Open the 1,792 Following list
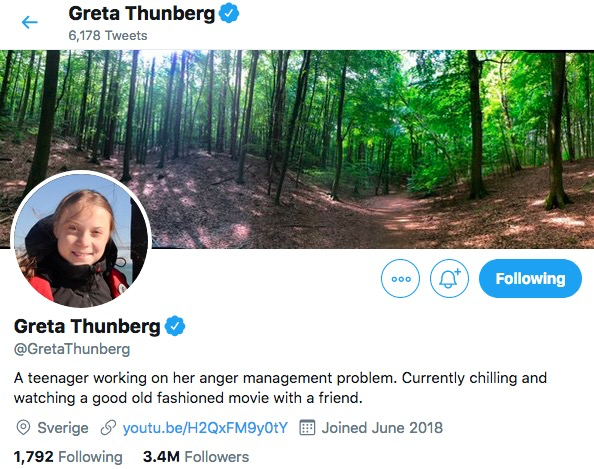This screenshot has width=594, height=469. coord(68,457)
